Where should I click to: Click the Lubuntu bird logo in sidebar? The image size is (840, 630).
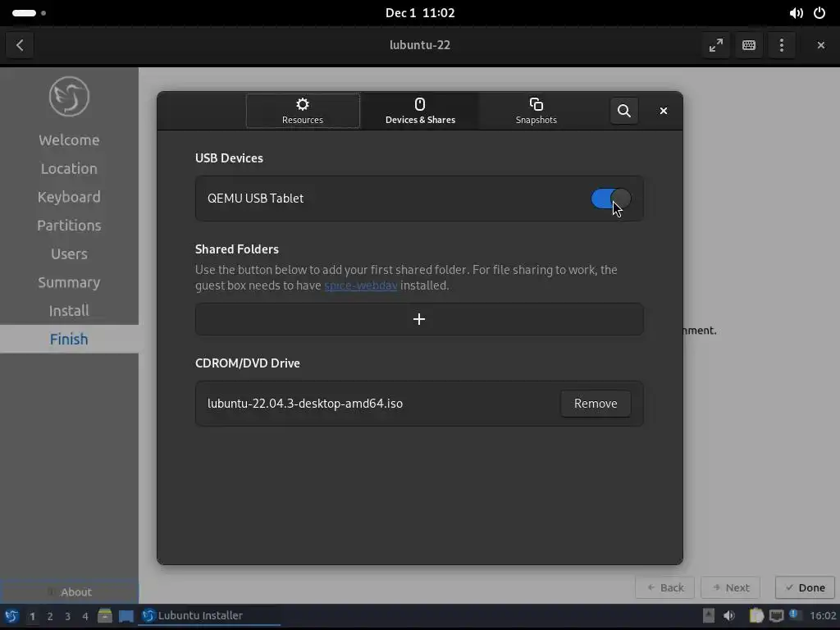click(x=69, y=97)
